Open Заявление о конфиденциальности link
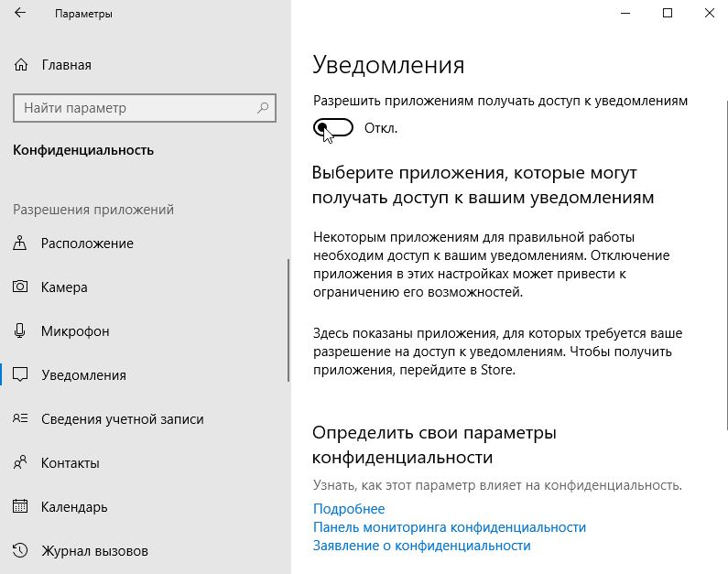728x574 pixels. pyautogui.click(x=421, y=546)
